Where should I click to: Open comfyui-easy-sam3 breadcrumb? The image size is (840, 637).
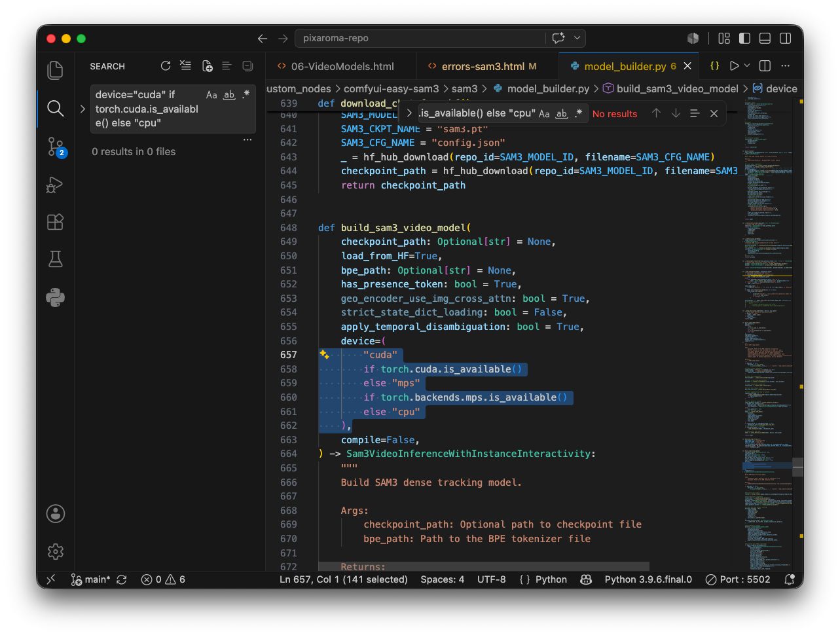point(391,88)
